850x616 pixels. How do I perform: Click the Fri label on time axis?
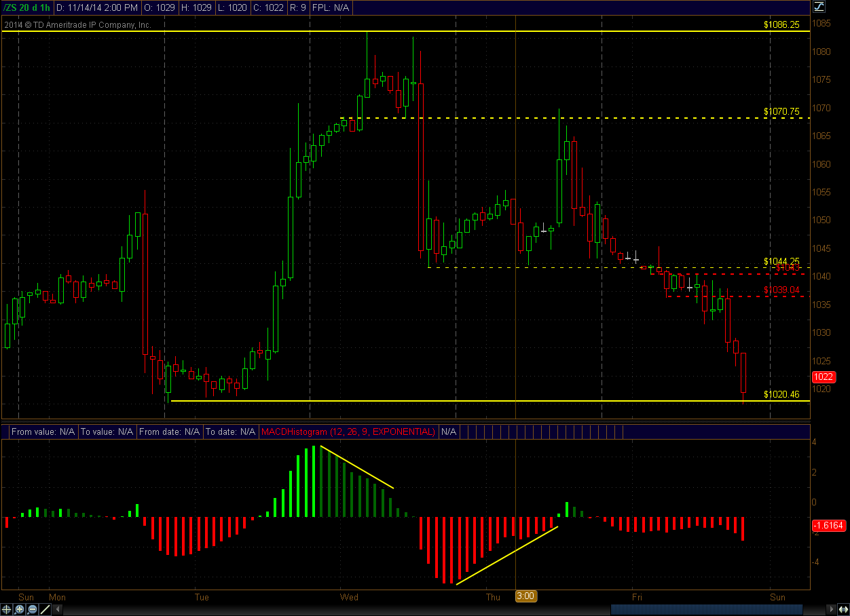tap(637, 597)
